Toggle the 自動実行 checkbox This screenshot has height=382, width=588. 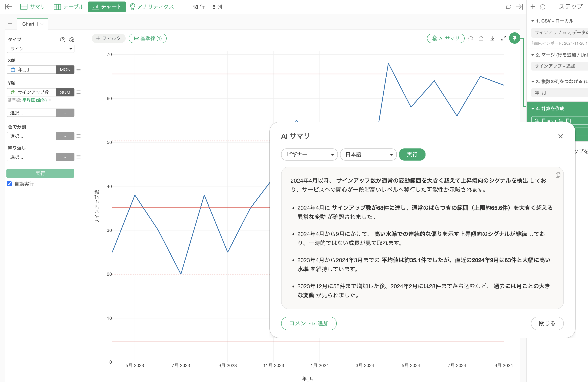click(9, 184)
